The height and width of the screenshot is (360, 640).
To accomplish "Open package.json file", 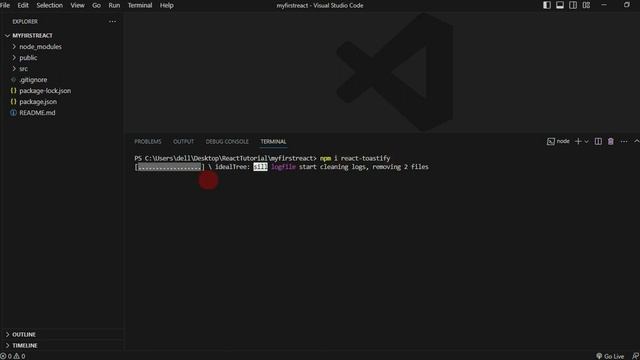I will 38,102.
